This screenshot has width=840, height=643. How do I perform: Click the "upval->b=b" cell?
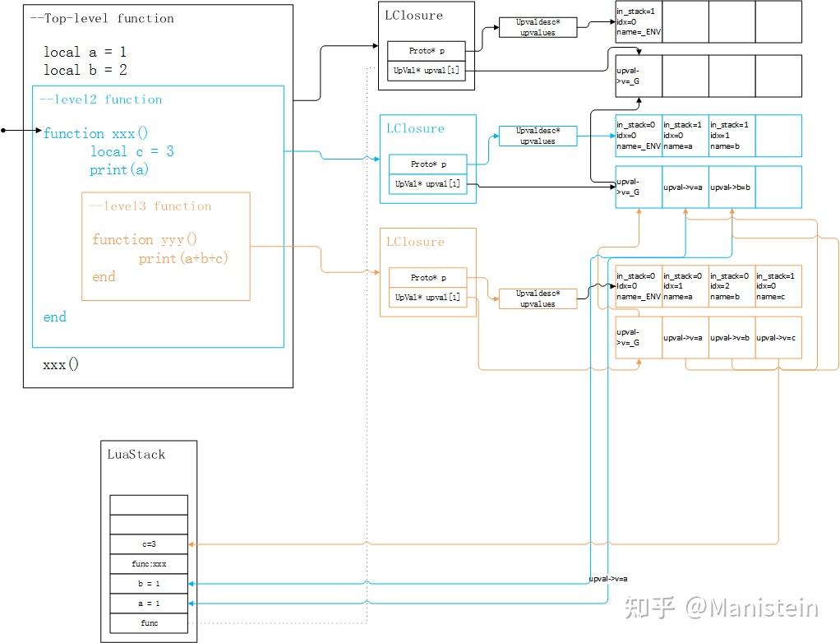pos(732,187)
